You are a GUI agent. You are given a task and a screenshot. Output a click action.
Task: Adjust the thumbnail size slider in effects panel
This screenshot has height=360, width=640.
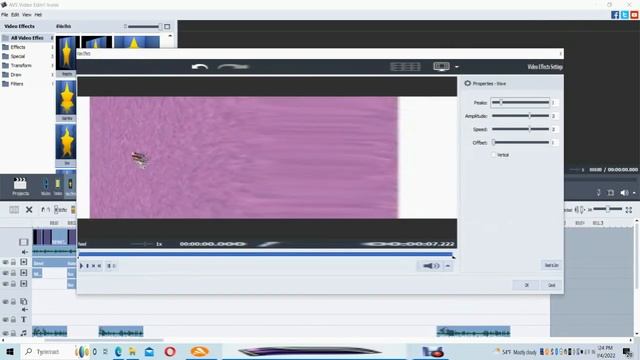(143, 27)
